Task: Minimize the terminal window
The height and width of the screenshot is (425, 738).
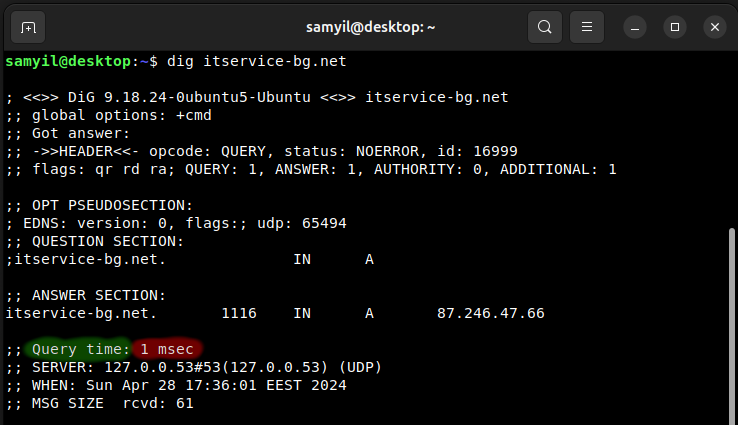Action: pyautogui.click(x=634, y=28)
